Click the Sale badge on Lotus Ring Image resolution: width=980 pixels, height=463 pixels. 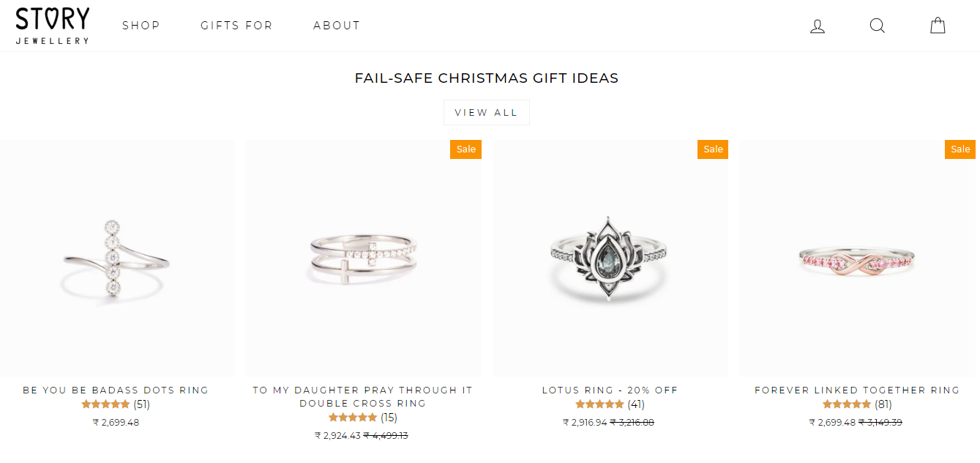pyautogui.click(x=713, y=149)
